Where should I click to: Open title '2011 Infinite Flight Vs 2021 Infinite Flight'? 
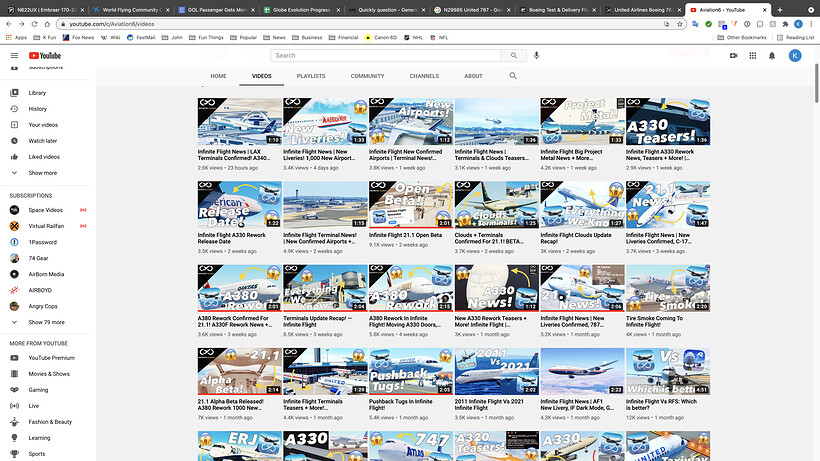pos(489,405)
